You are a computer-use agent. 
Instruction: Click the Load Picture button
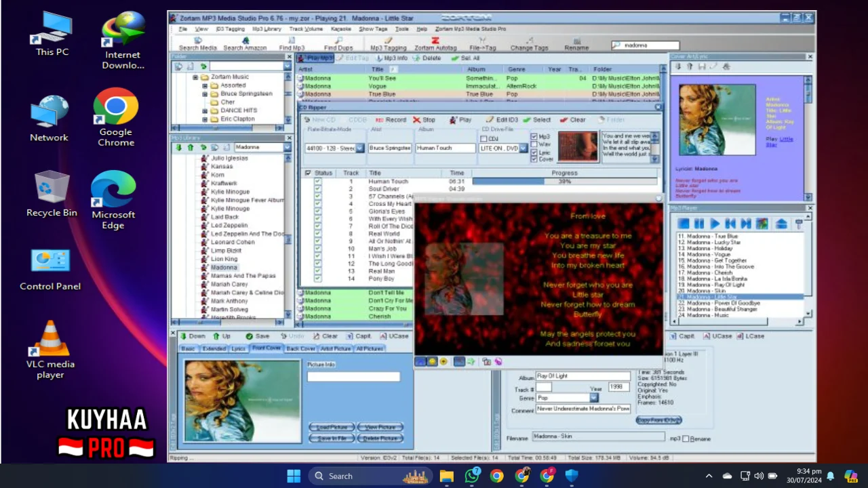click(x=332, y=427)
